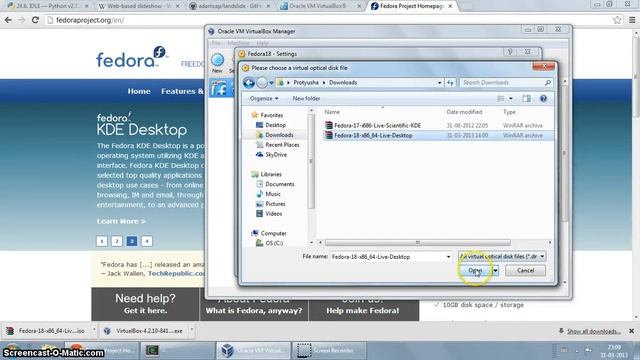Toggle the preview pane icon
The image size is (640, 360).
(x=527, y=98)
